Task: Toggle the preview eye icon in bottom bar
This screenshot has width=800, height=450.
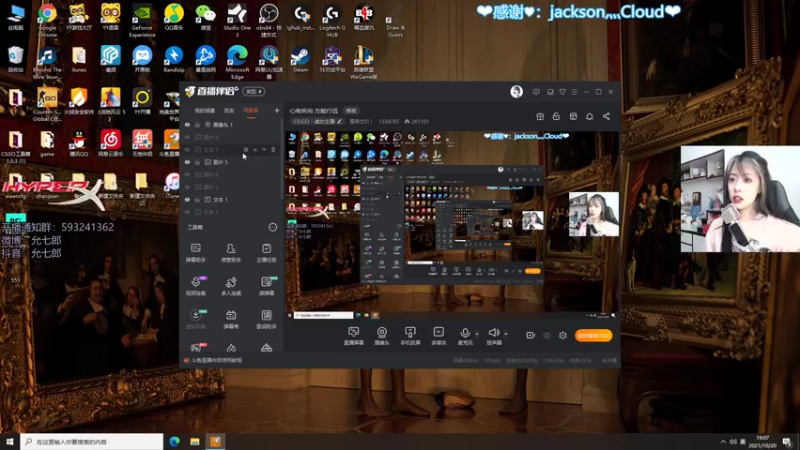Action: tap(546, 335)
